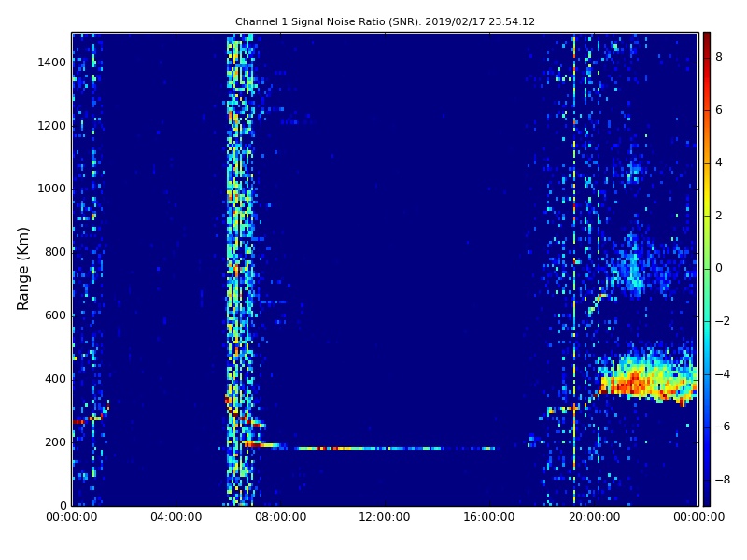Click the colorbar label 8

click(x=719, y=57)
